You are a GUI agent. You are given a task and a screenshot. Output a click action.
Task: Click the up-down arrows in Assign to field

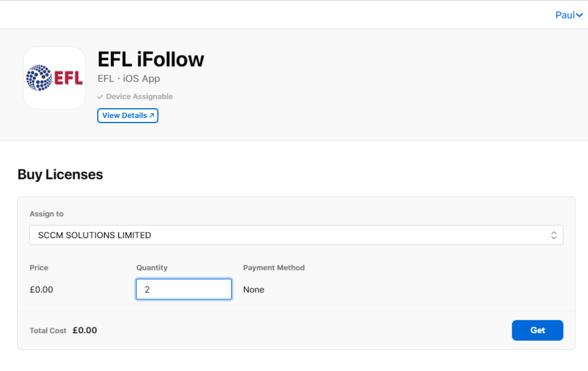pos(554,235)
